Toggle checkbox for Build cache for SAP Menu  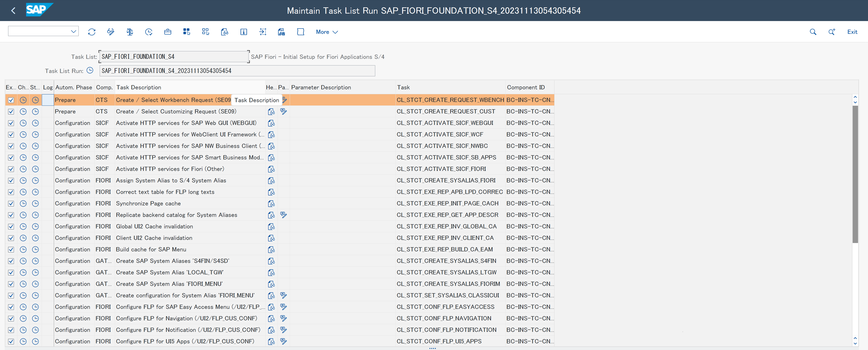11,250
